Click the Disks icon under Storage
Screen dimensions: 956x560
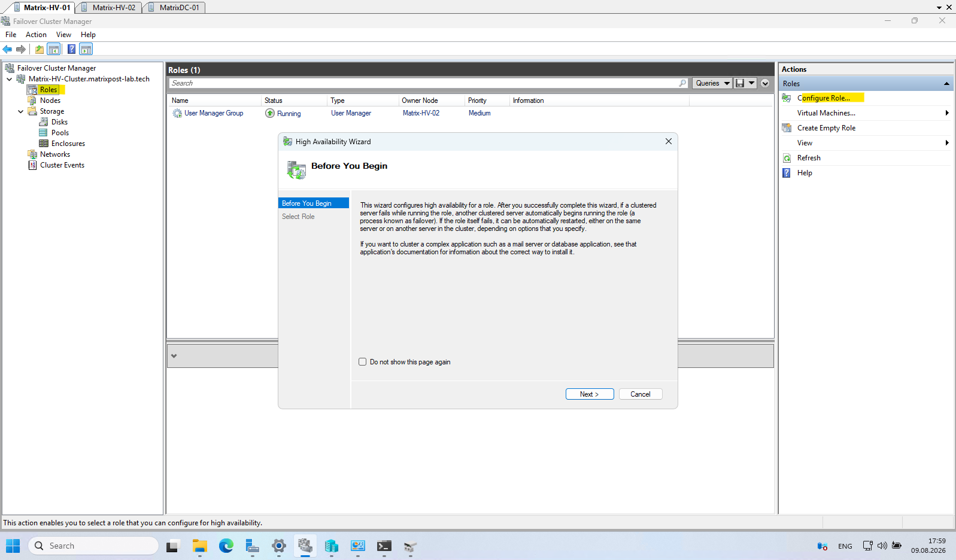coord(44,122)
